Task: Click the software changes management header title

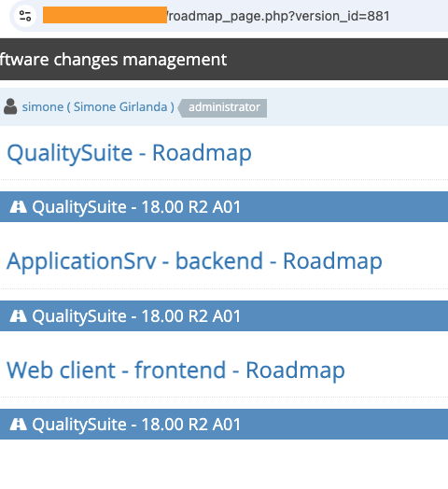Action: tap(113, 59)
